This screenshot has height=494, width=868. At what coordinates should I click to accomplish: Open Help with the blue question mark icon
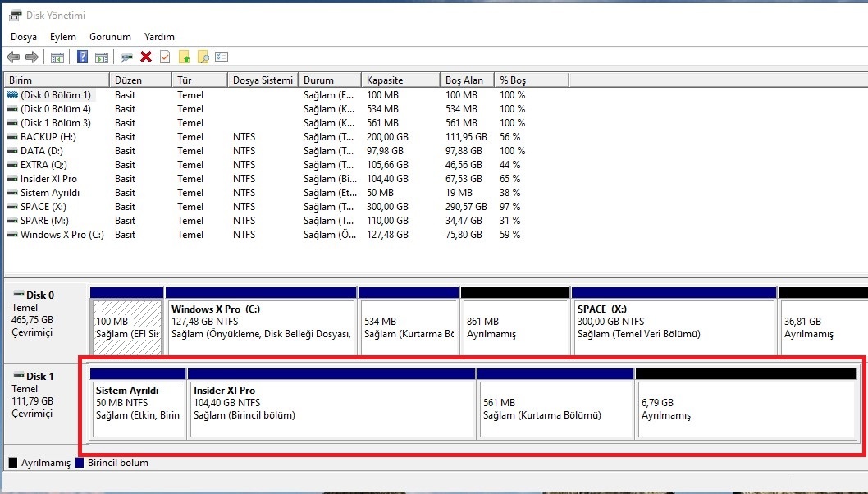pos(82,57)
